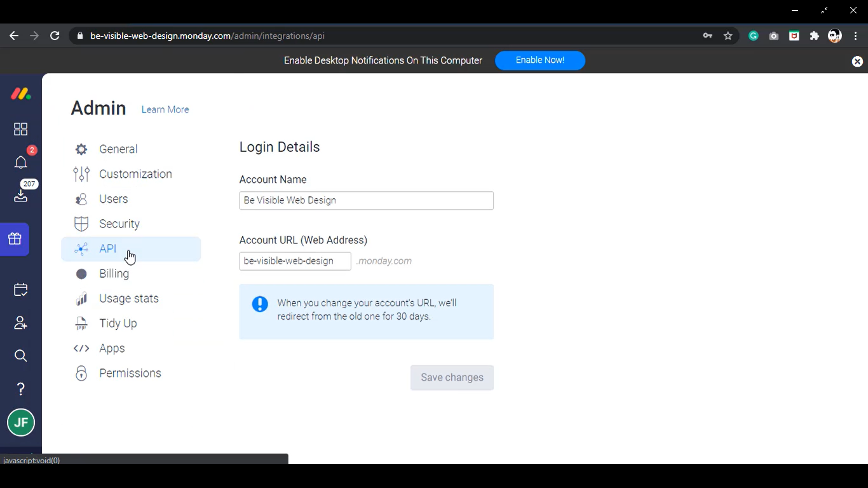Open the search magnifier in sidebar
Image resolution: width=868 pixels, height=488 pixels.
tap(20, 356)
